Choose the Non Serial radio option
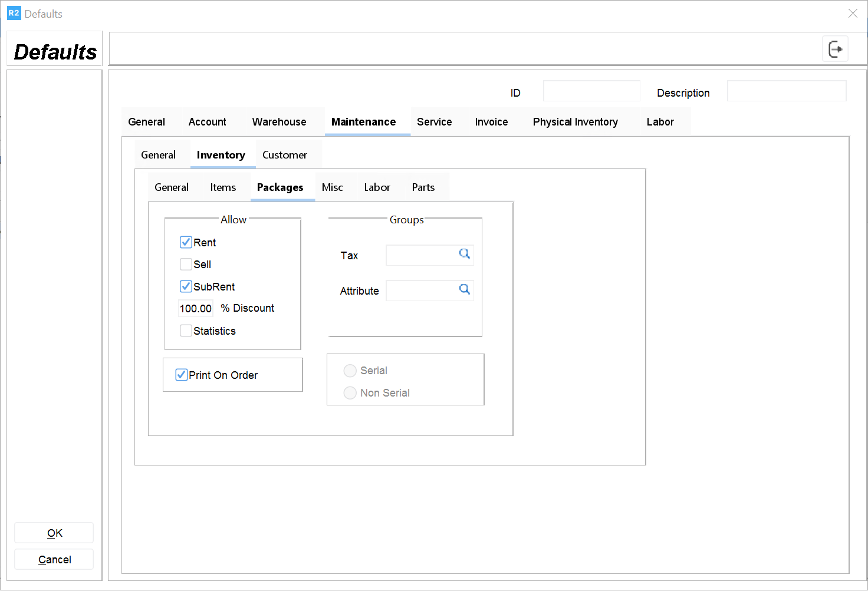Image resolution: width=868 pixels, height=591 pixels. click(350, 393)
